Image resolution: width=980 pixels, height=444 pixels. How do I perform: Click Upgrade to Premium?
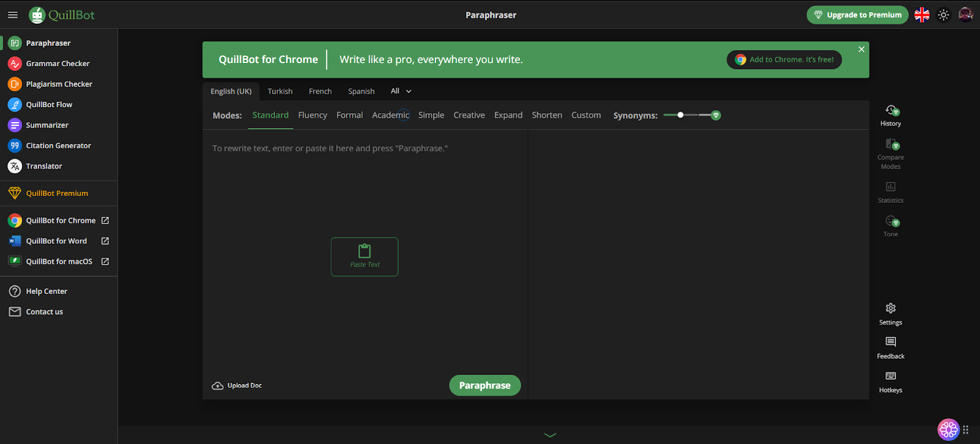pyautogui.click(x=858, y=15)
